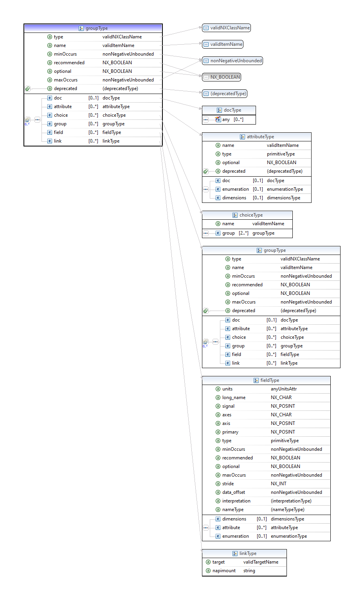Click the element icon beside enumeration in fieldType
Screen dimensions: 364x600
[218, 536]
